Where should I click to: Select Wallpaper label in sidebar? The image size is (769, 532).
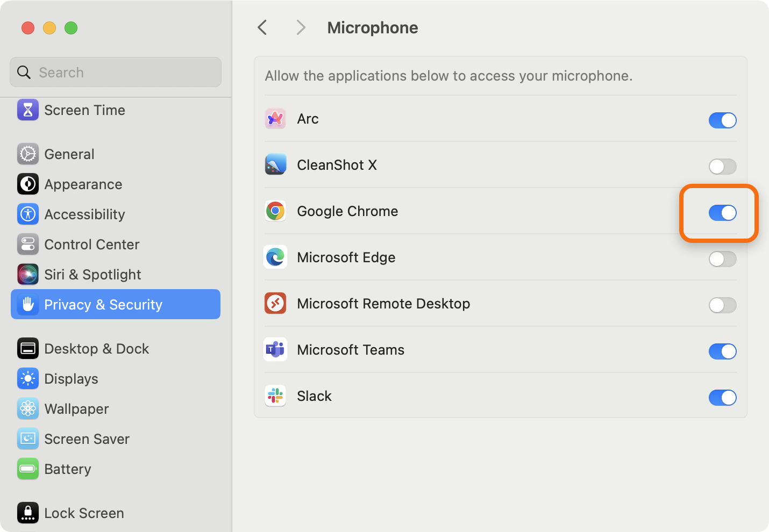pyautogui.click(x=76, y=409)
